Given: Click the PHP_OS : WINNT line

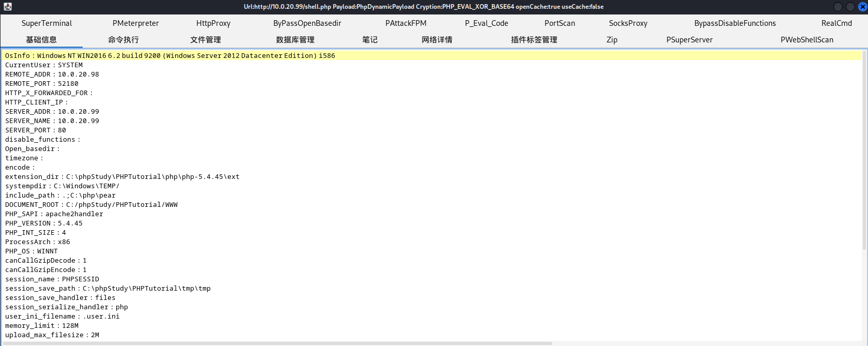Looking at the screenshot, I should (32, 251).
